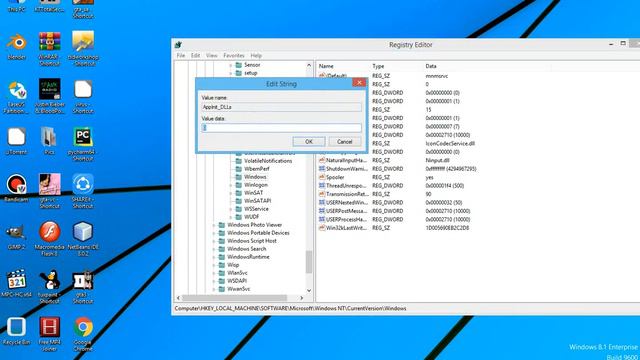Click the Registry Editor title bar icon

(x=178, y=45)
